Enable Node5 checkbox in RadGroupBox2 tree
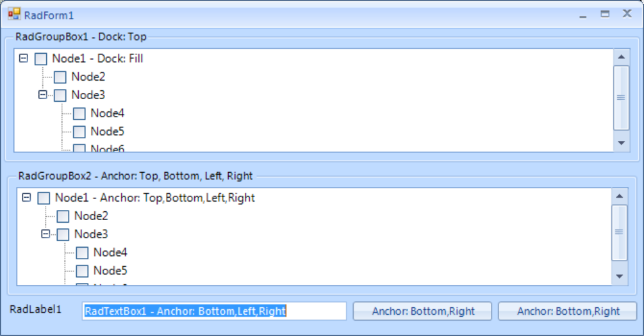 click(82, 271)
